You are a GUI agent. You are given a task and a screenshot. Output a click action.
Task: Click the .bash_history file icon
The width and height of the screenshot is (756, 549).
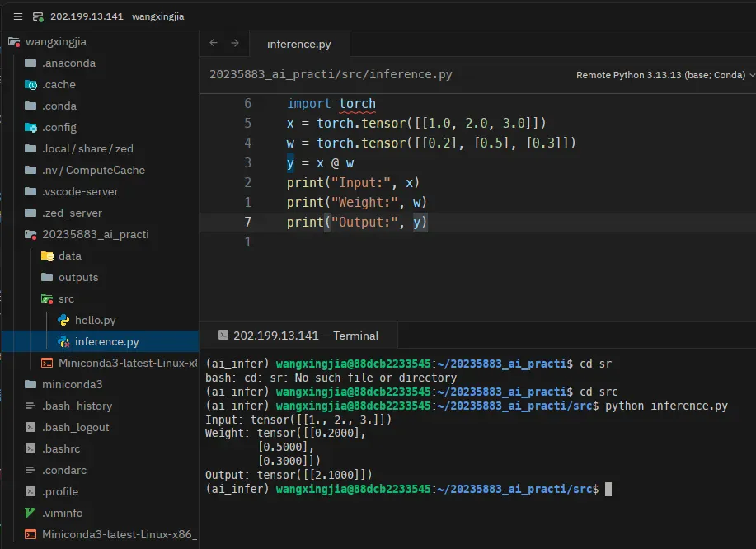(30, 406)
